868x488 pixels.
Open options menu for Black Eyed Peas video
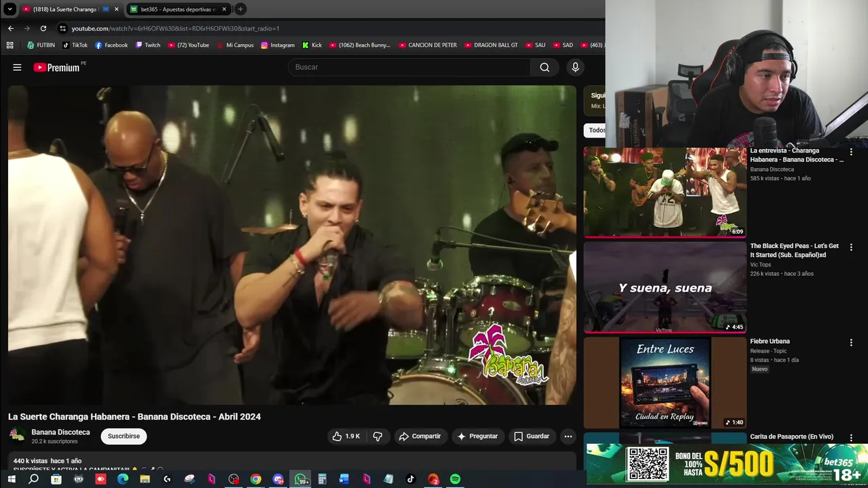[x=851, y=247]
